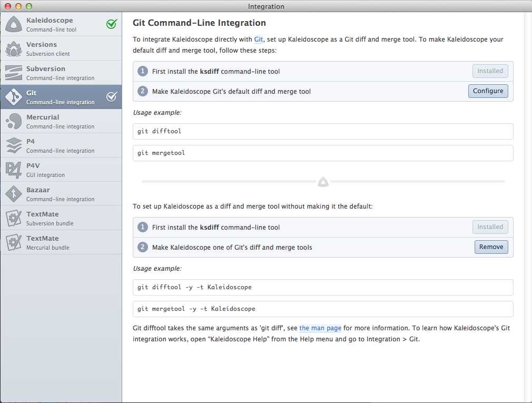Image resolution: width=532 pixels, height=403 pixels.
Task: Switch to Mercurial Command-line integration
Action: tap(61, 122)
